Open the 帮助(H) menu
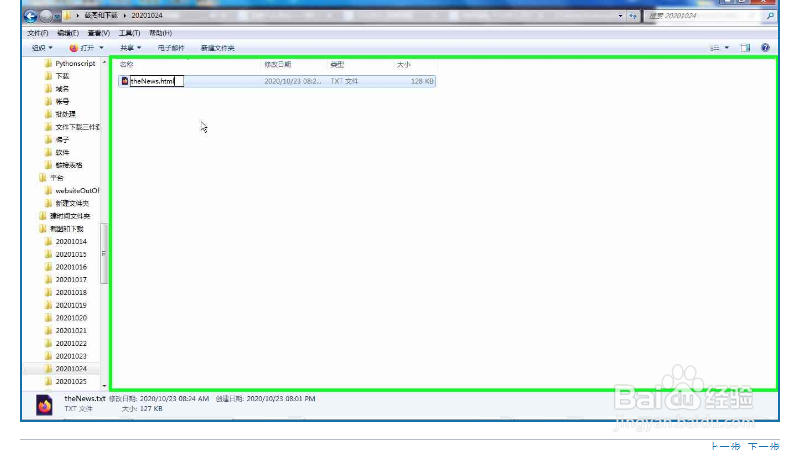Image resolution: width=800 pixels, height=450 pixels. pyautogui.click(x=160, y=33)
